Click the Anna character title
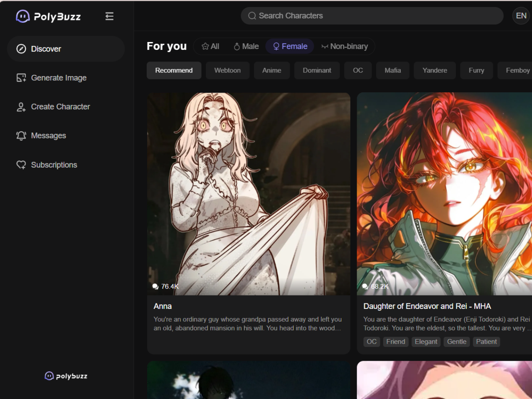Viewport: 532px width, 399px height. (x=163, y=306)
